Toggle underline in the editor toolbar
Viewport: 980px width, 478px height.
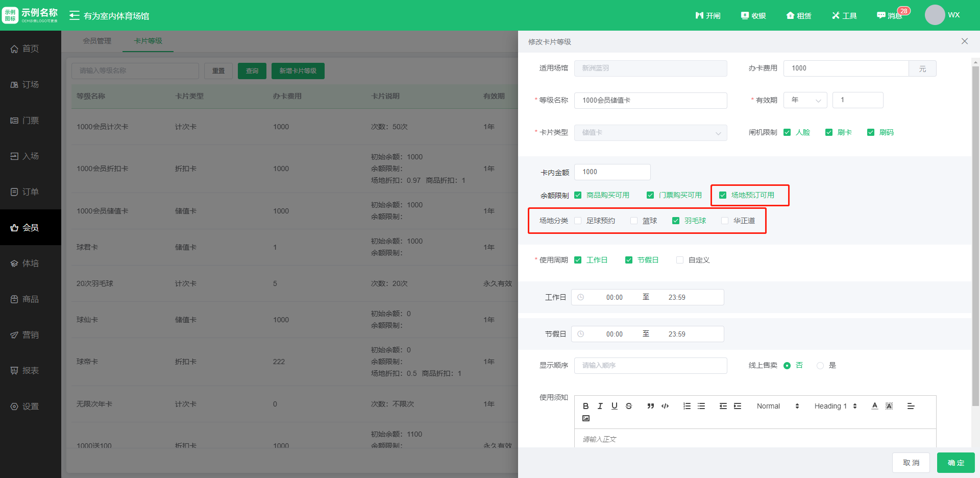coord(615,406)
